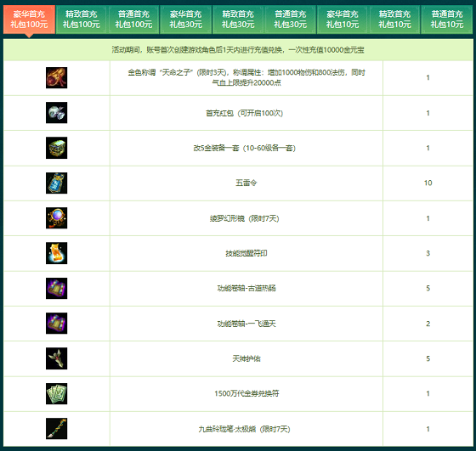Click the 功能卷轴-古道热肠 scroll icon
476x451 pixels.
pos(56,289)
